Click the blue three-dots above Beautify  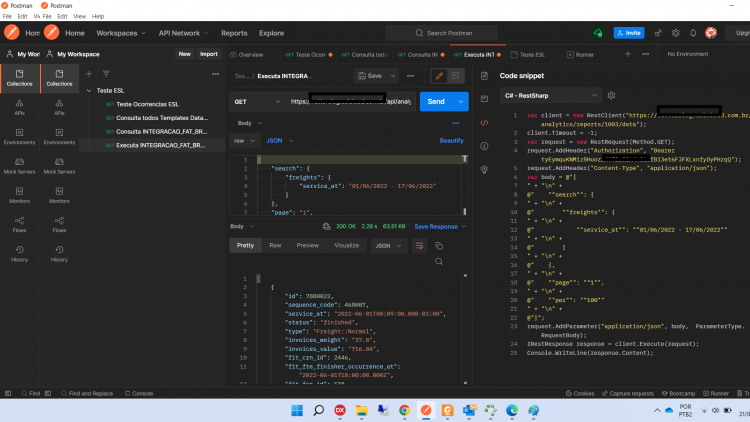coord(456,123)
